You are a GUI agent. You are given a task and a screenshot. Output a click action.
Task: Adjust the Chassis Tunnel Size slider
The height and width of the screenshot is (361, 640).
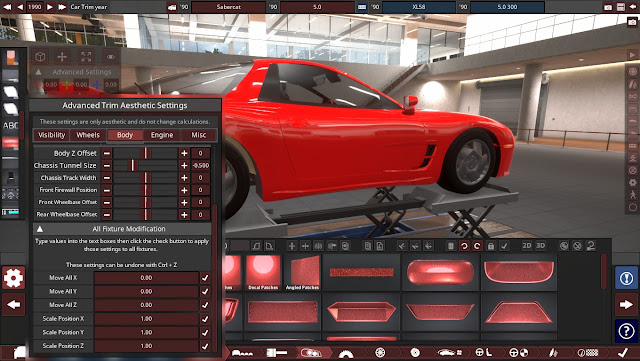(x=145, y=165)
